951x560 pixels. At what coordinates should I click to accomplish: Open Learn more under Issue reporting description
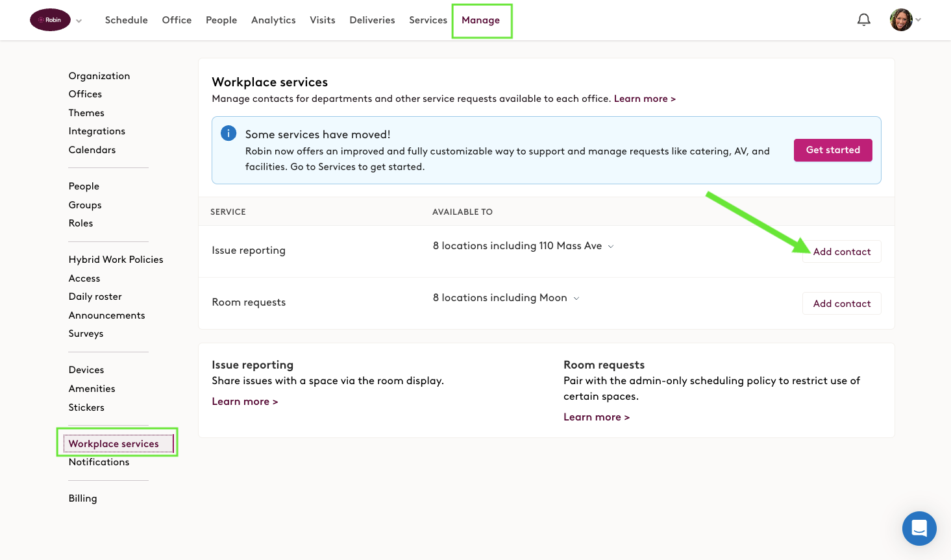pyautogui.click(x=245, y=402)
